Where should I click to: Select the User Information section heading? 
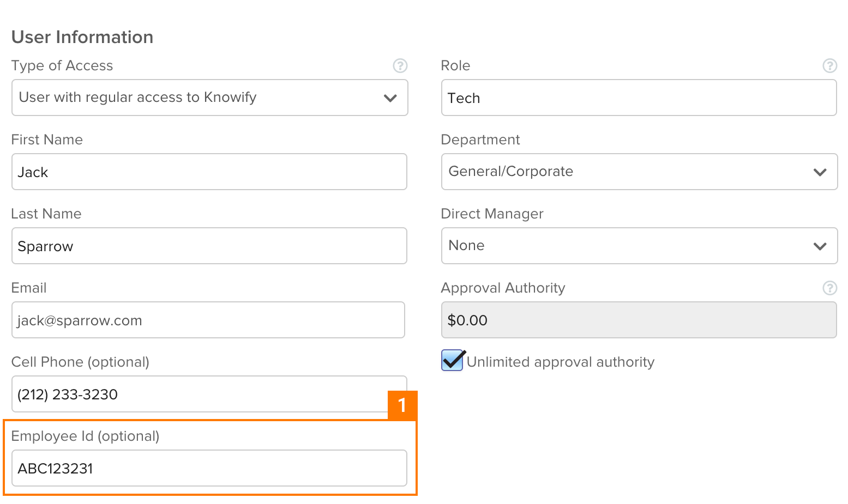point(82,37)
